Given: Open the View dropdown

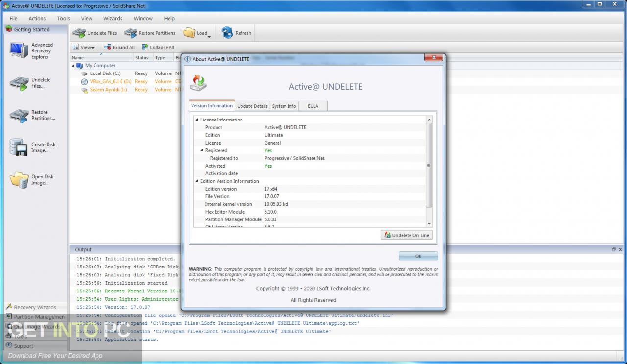Looking at the screenshot, I should click(x=84, y=47).
